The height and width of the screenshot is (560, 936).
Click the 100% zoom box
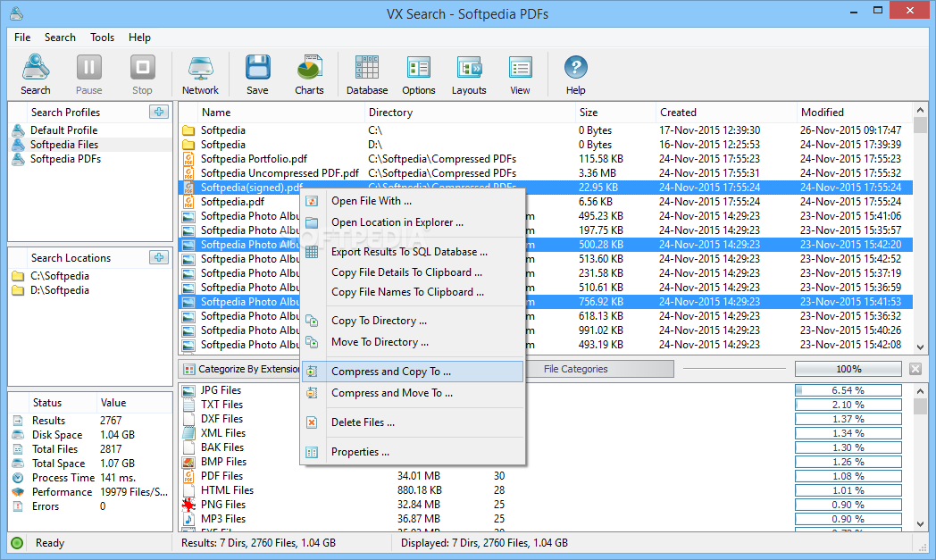pyautogui.click(x=848, y=369)
